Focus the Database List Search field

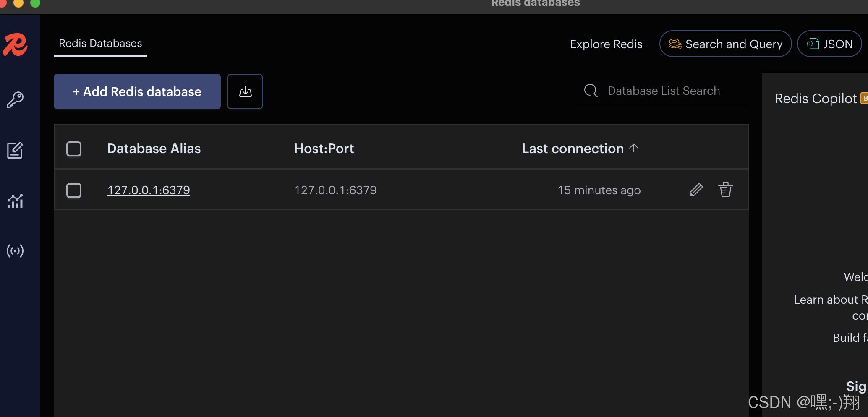click(x=661, y=91)
